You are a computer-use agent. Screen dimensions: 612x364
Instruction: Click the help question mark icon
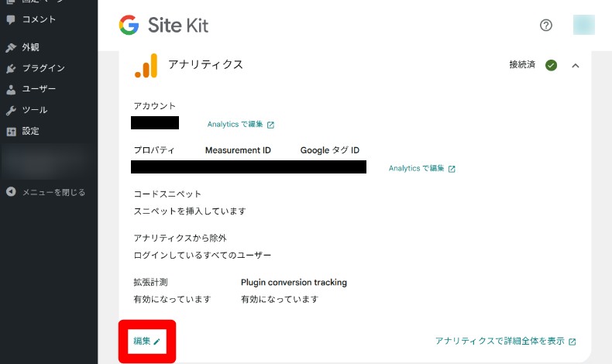coord(546,25)
